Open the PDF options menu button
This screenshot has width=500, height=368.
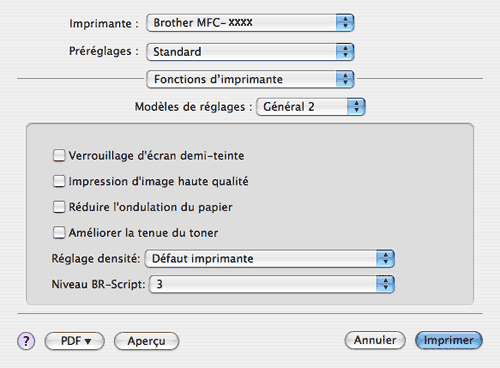pos(75,341)
